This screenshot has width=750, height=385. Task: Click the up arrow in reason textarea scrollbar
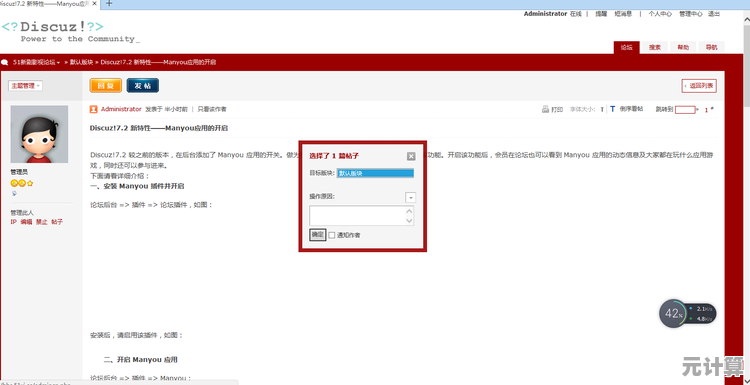(409, 211)
